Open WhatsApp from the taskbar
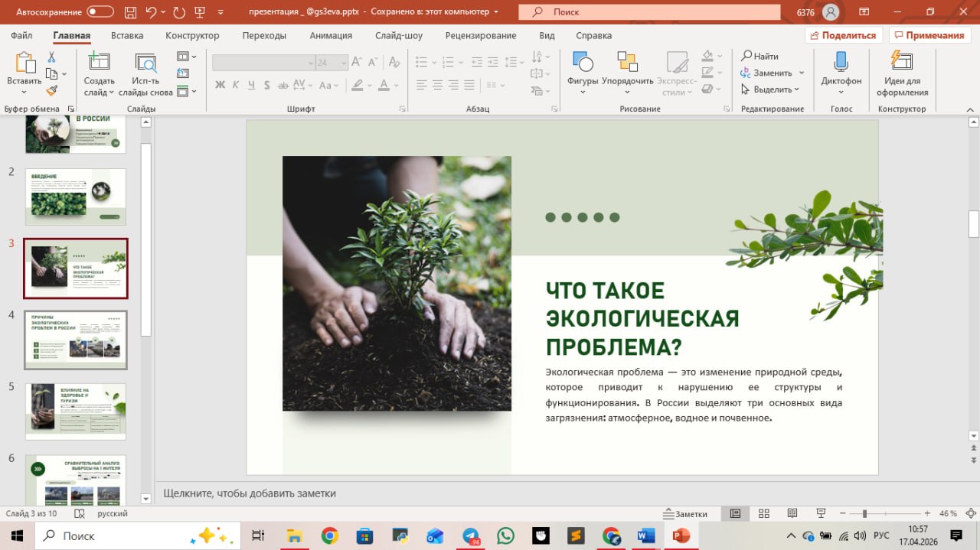This screenshot has height=550, width=980. [x=505, y=535]
